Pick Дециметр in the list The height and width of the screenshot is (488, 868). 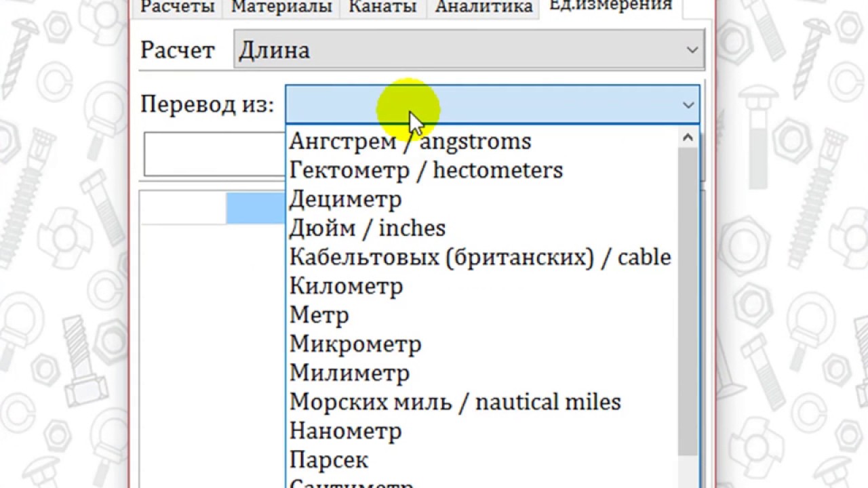tap(346, 199)
